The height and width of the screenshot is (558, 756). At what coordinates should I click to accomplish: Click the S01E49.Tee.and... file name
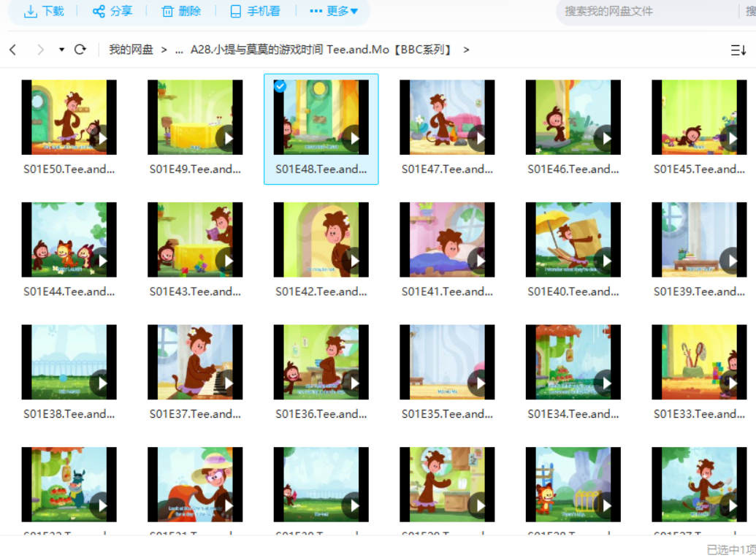pos(195,169)
